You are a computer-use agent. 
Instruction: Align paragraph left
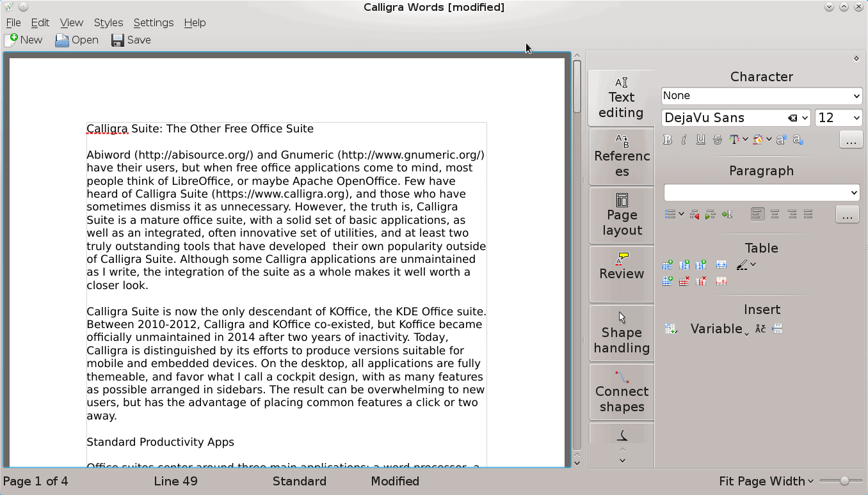757,214
